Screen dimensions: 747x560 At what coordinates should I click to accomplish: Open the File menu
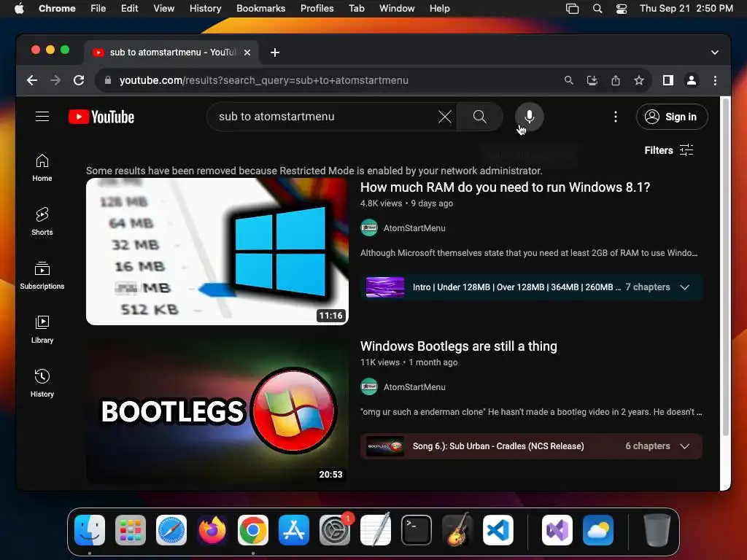click(x=98, y=9)
